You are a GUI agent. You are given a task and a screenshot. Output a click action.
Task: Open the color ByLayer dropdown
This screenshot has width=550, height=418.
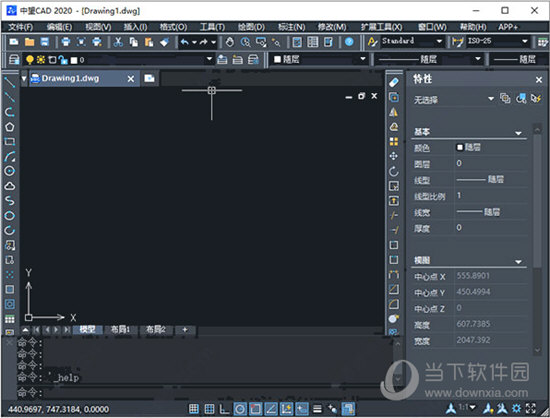[363, 59]
